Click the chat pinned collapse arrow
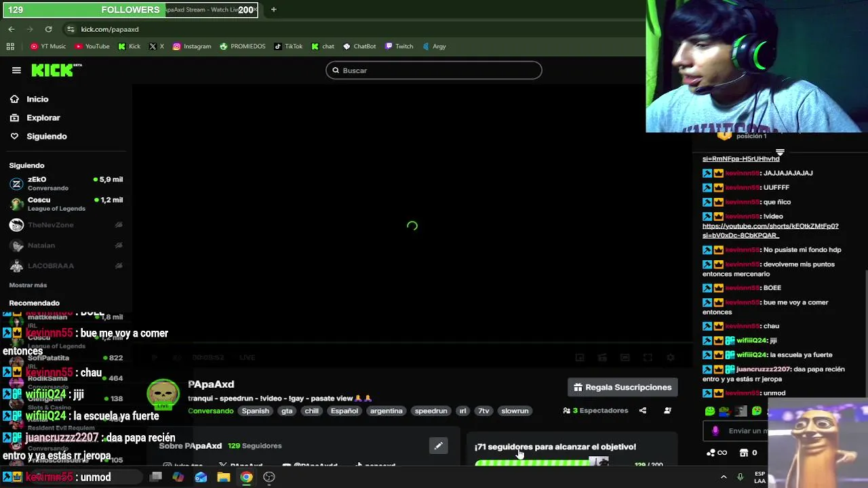 (780, 152)
